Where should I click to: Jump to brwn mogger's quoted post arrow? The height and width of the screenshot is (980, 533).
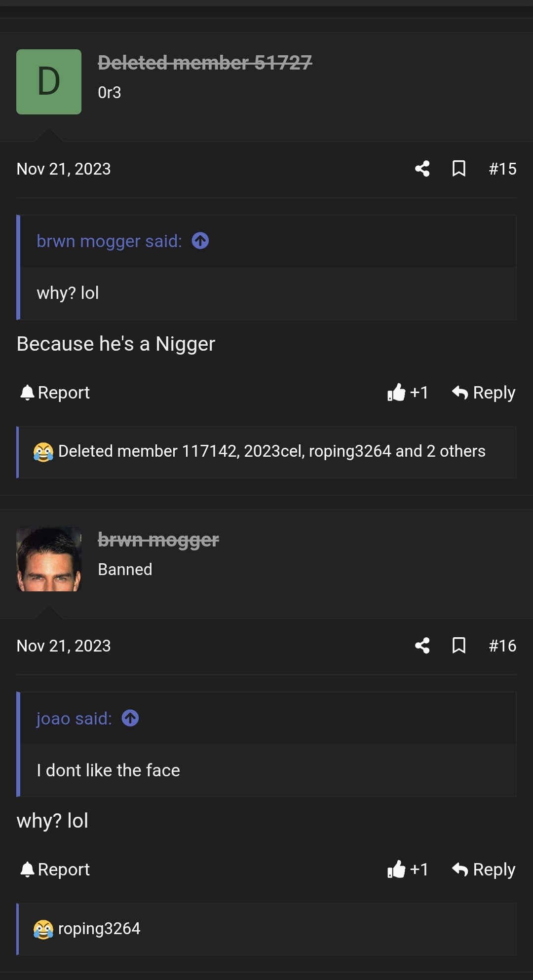pos(200,241)
